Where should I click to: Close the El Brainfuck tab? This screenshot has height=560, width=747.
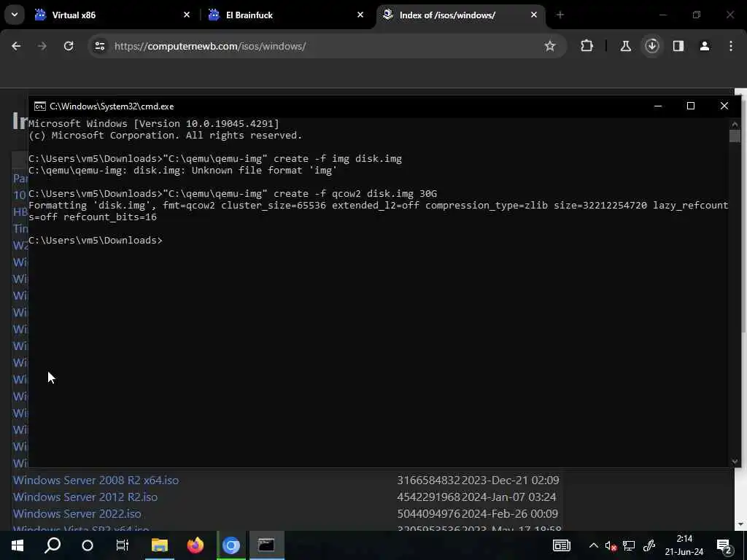pyautogui.click(x=360, y=15)
